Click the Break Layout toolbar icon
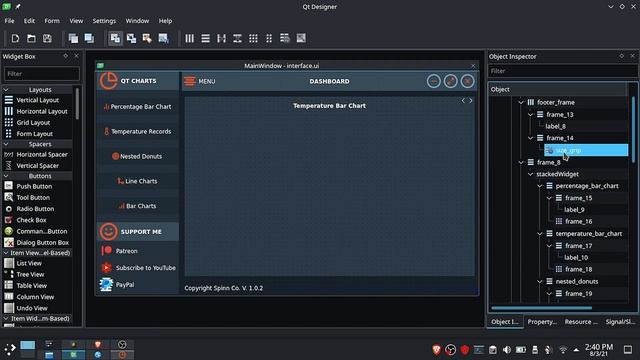The width and height of the screenshot is (640, 360). pyautogui.click(x=285, y=38)
